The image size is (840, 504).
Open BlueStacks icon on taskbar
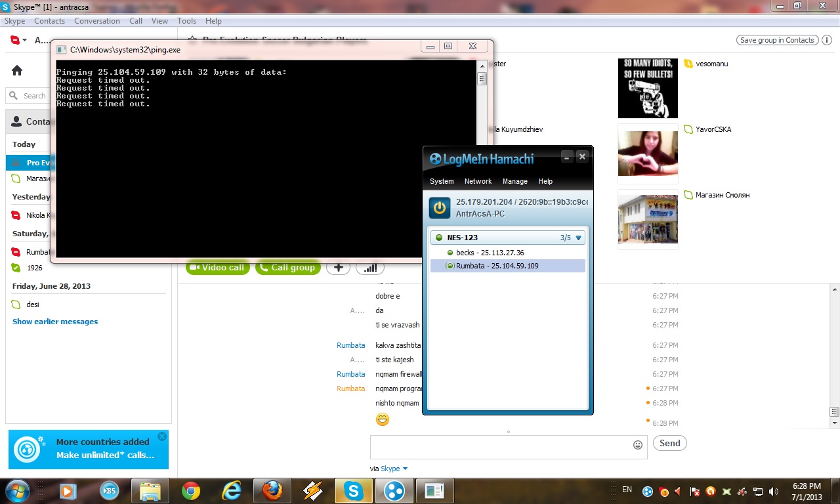[x=109, y=491]
